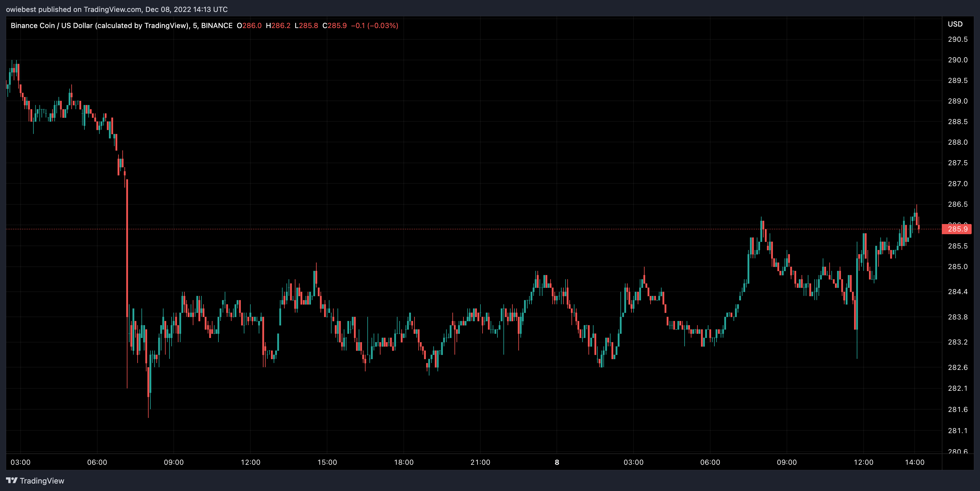This screenshot has height=491, width=980.
Task: Click the 12:00 label near right of time axis
Action: (863, 462)
